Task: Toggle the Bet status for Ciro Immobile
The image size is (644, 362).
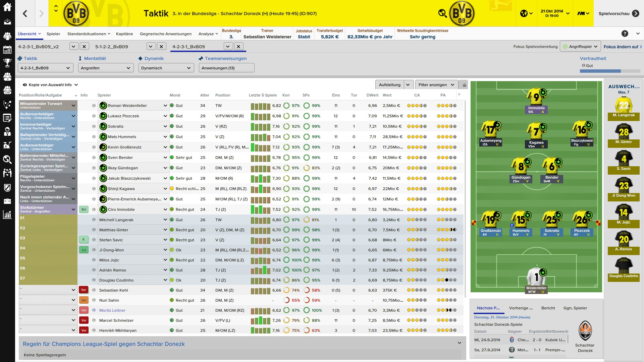Action: (84, 209)
